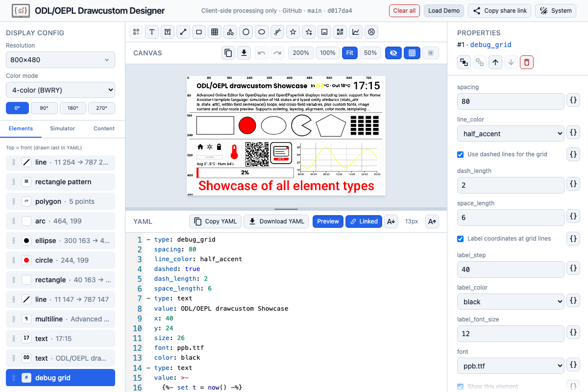Click the add debug grid toolbar icon
The height and width of the screenshot is (392, 588).
pyautogui.click(x=136, y=32)
